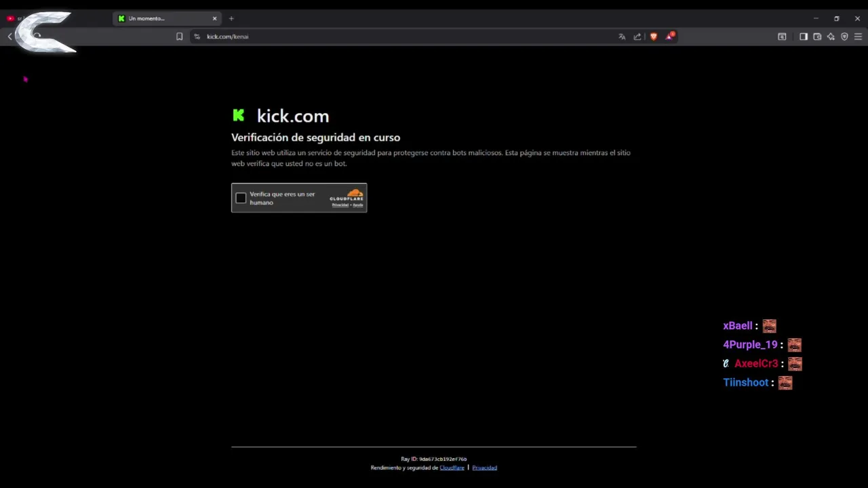Minimize the browser window

coord(816,18)
